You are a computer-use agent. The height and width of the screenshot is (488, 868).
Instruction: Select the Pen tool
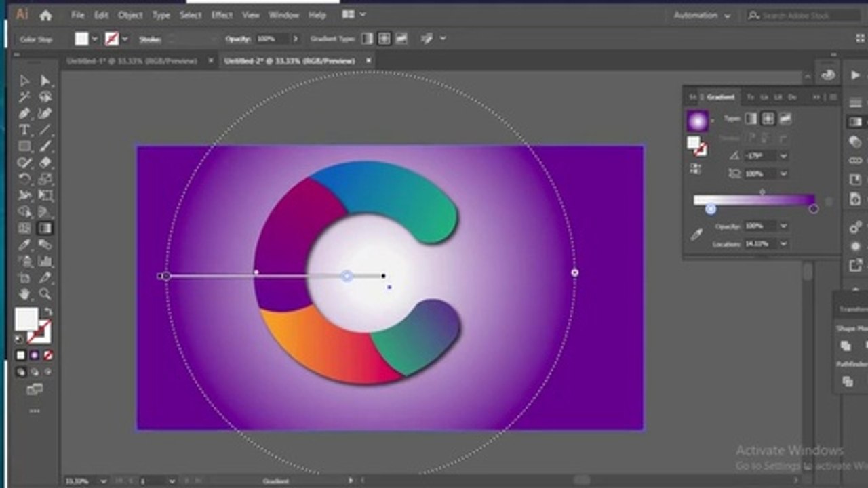[x=24, y=113]
